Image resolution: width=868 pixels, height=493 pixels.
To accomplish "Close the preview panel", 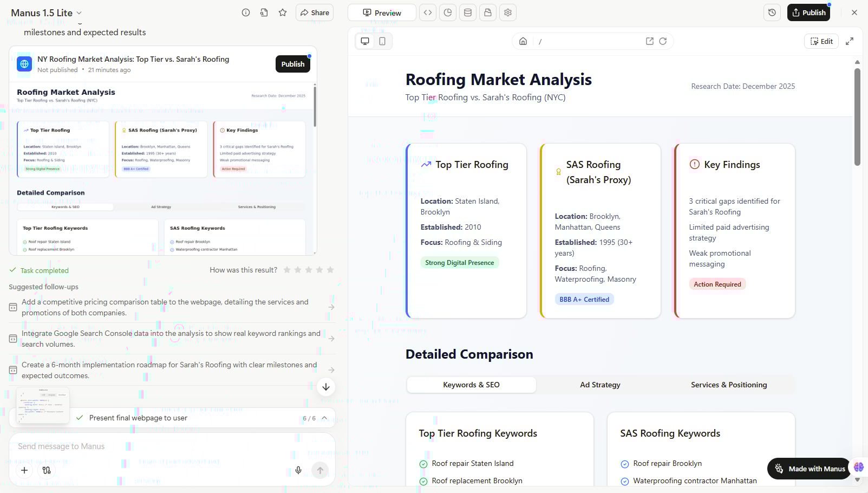I will pyautogui.click(x=854, y=12).
